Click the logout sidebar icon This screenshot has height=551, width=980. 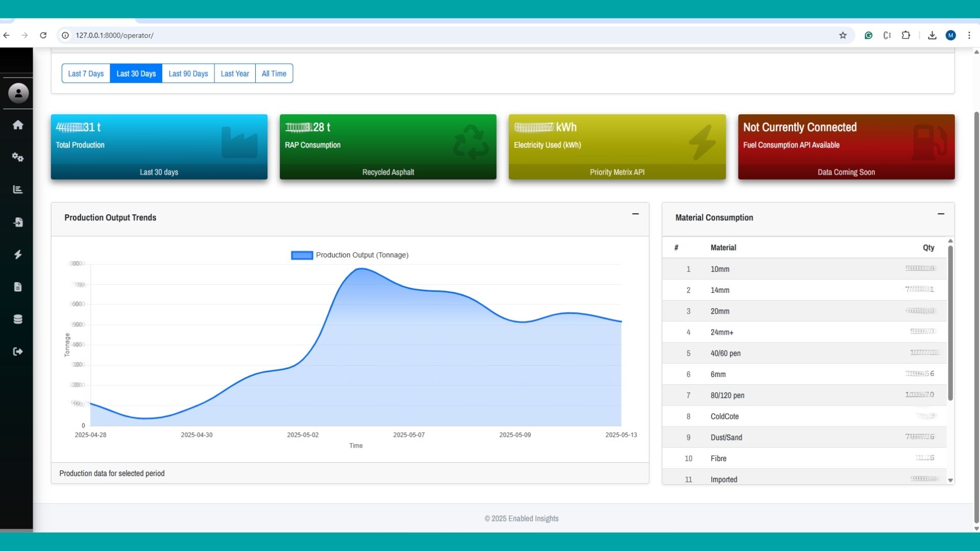(x=18, y=352)
